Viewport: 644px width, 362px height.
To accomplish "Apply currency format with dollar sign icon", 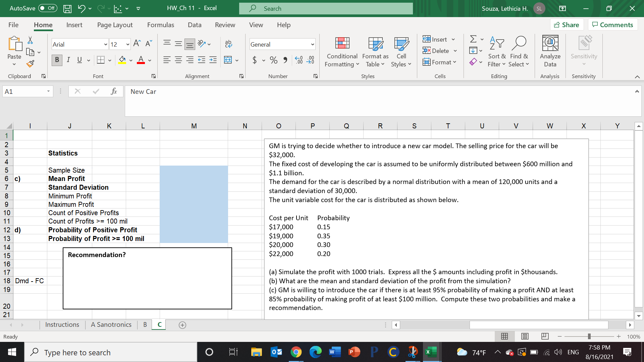I will click(254, 60).
